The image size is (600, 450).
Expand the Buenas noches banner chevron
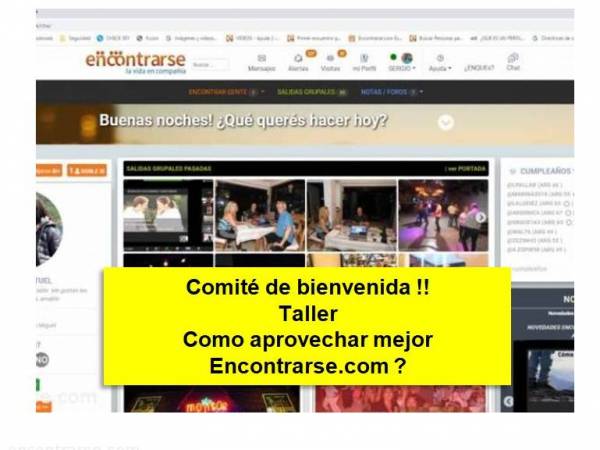(x=446, y=122)
